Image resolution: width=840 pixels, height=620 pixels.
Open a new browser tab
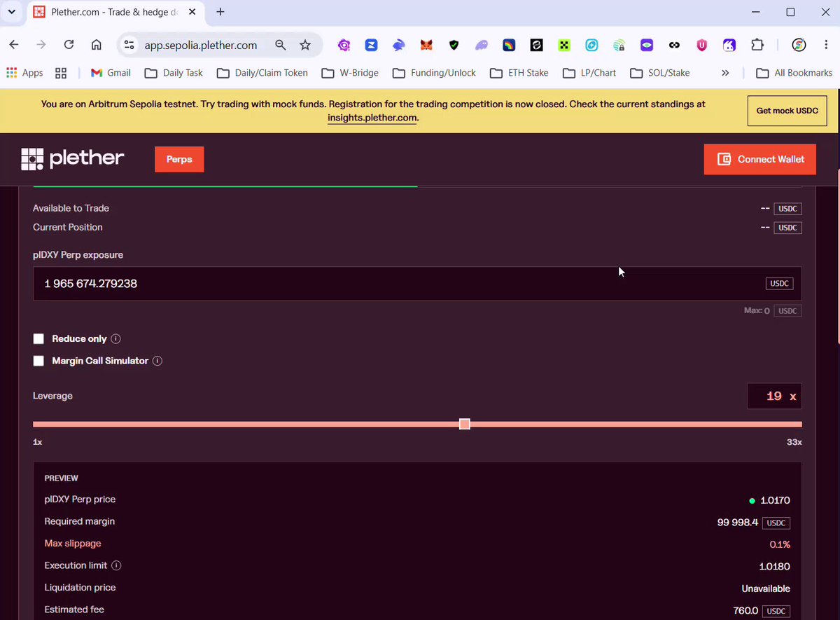coord(220,12)
